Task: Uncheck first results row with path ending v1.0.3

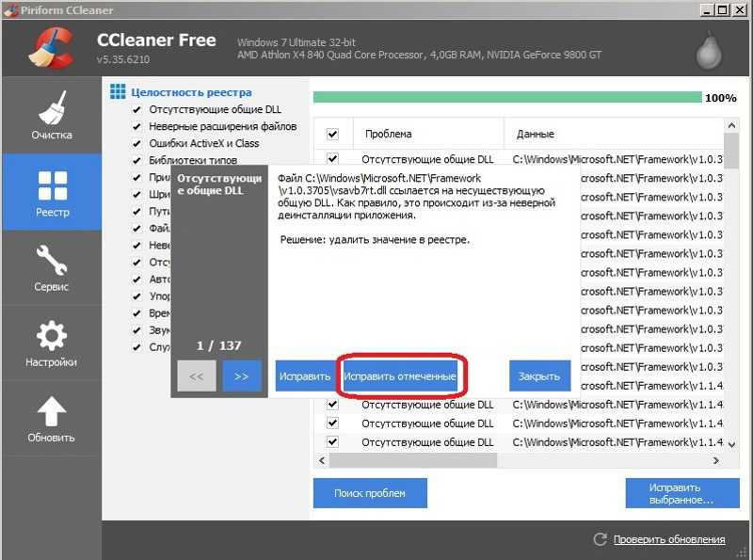Action: (332, 158)
